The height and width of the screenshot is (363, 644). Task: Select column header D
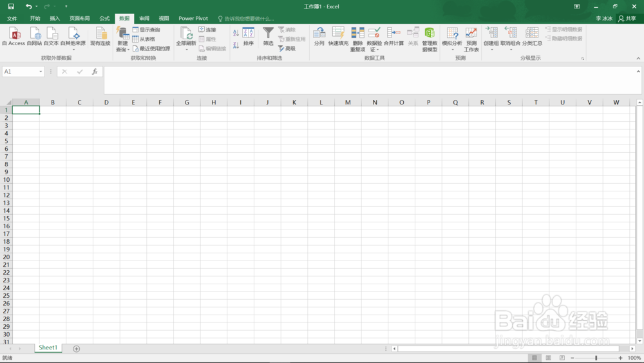coord(106,103)
